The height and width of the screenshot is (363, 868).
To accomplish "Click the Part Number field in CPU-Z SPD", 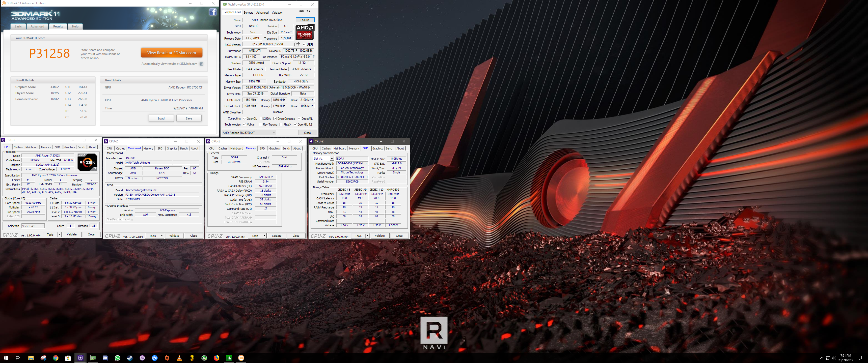I will [352, 177].
